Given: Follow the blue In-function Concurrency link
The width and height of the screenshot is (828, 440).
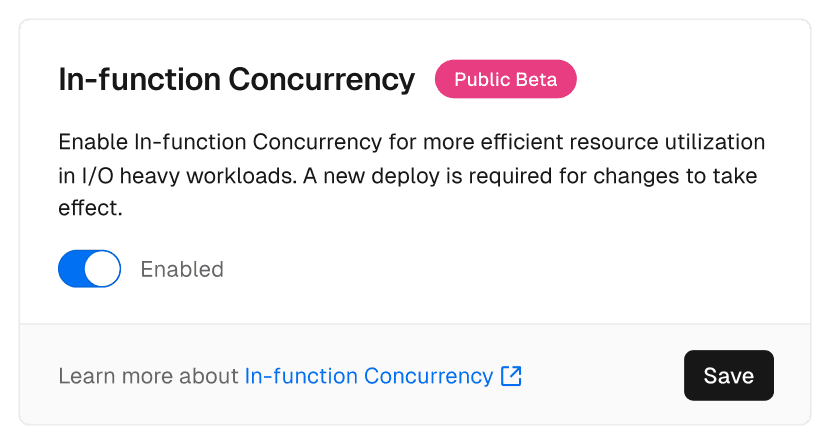Looking at the screenshot, I should (x=368, y=377).
